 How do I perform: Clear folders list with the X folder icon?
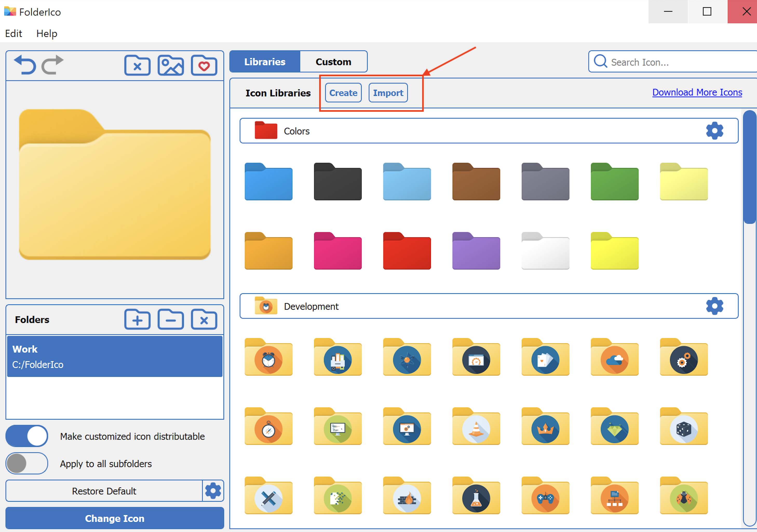click(204, 320)
